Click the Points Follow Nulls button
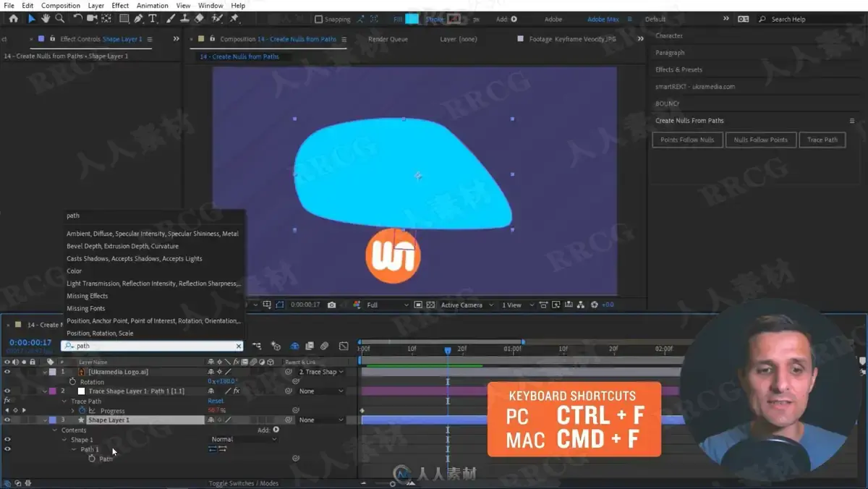 (x=688, y=140)
